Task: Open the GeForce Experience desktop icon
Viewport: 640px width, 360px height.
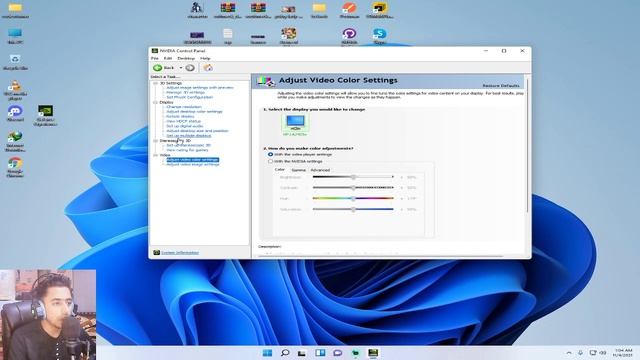Action: click(x=45, y=111)
